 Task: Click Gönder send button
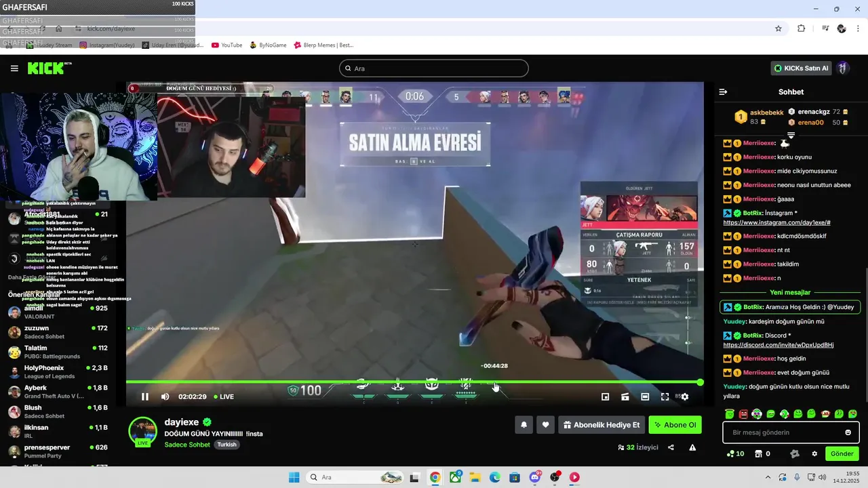click(x=842, y=453)
